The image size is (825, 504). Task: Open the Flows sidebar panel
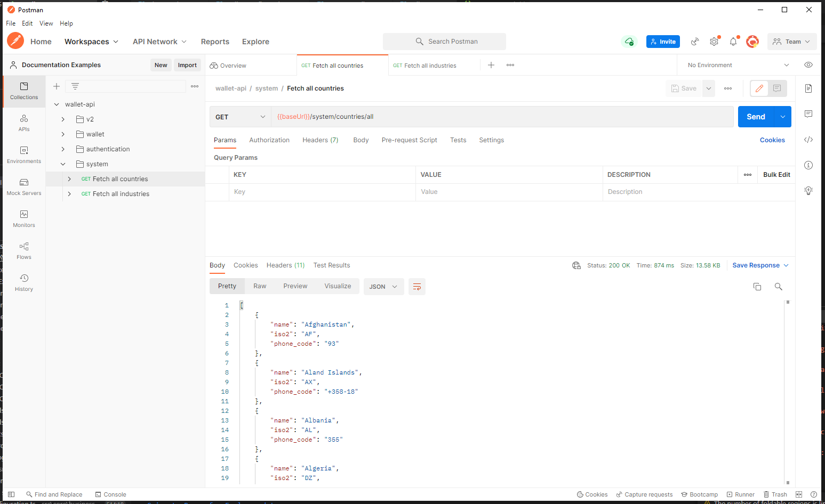(x=24, y=251)
